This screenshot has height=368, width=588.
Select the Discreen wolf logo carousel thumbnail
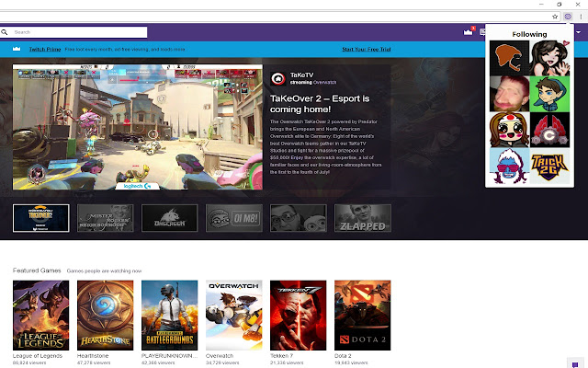coord(169,218)
